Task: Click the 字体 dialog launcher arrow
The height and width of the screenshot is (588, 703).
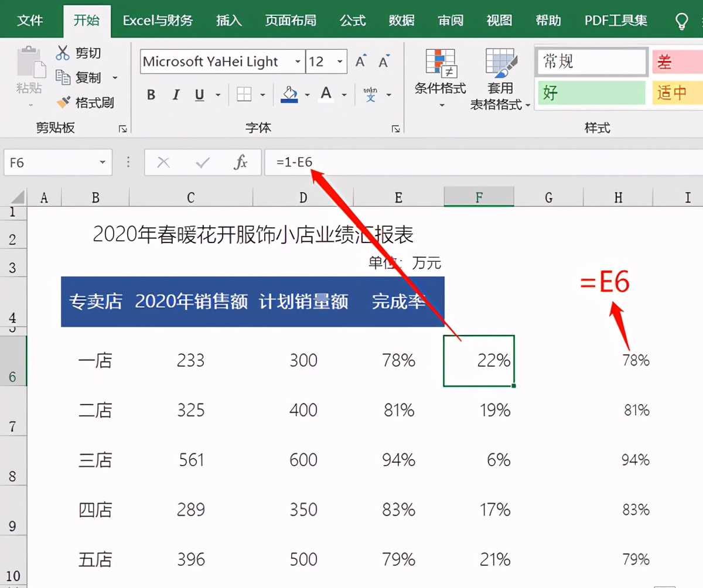Action: click(x=396, y=128)
